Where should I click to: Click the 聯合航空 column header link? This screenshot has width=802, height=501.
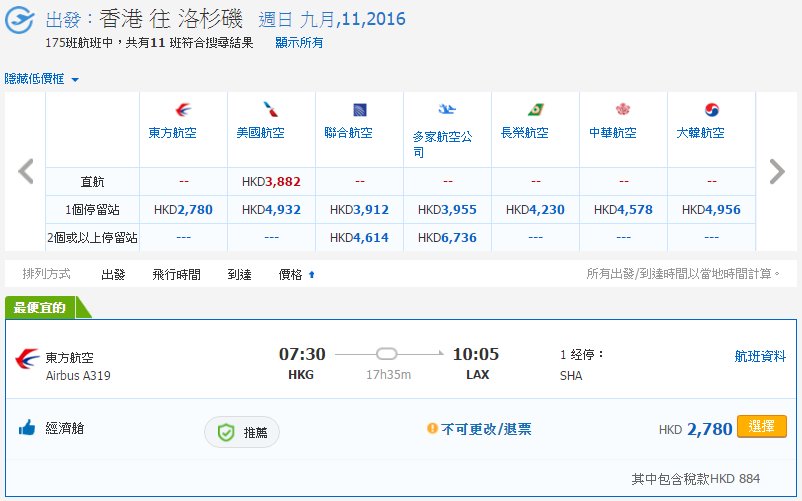tap(348, 133)
